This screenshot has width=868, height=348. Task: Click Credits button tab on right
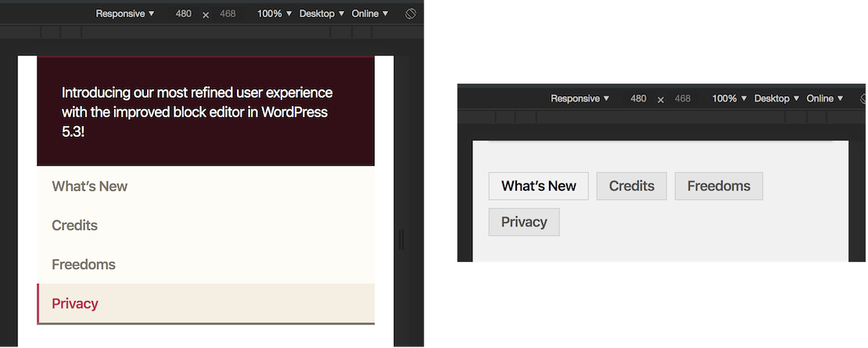tap(632, 186)
